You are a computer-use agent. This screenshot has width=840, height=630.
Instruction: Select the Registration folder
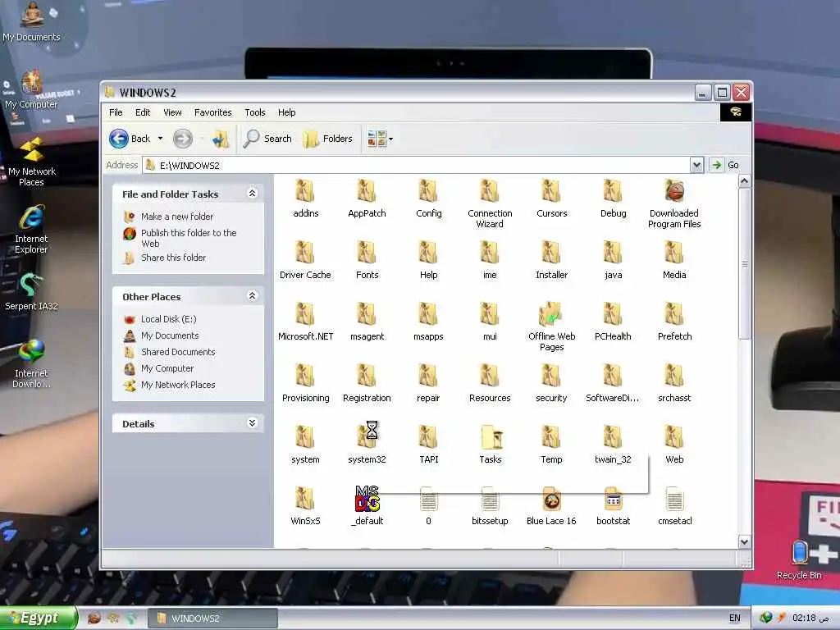click(367, 384)
